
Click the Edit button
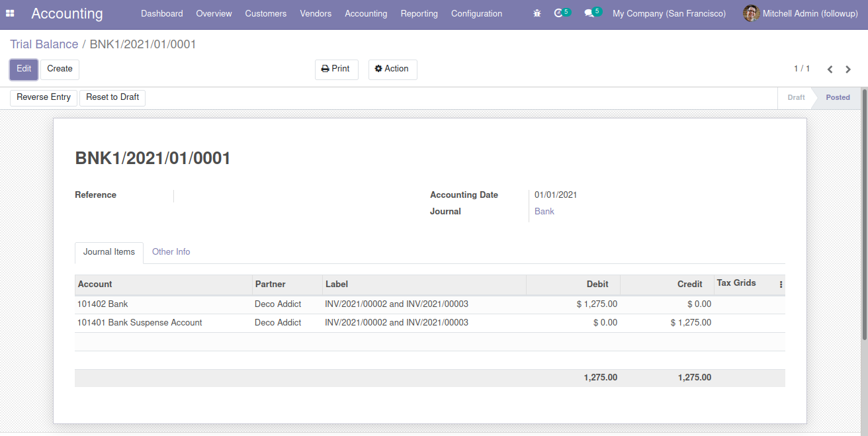(x=24, y=69)
